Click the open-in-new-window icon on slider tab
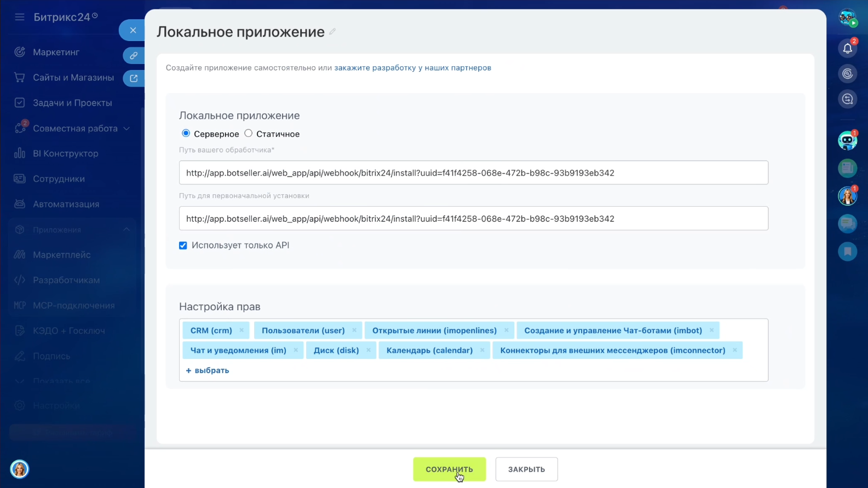 pyautogui.click(x=133, y=78)
